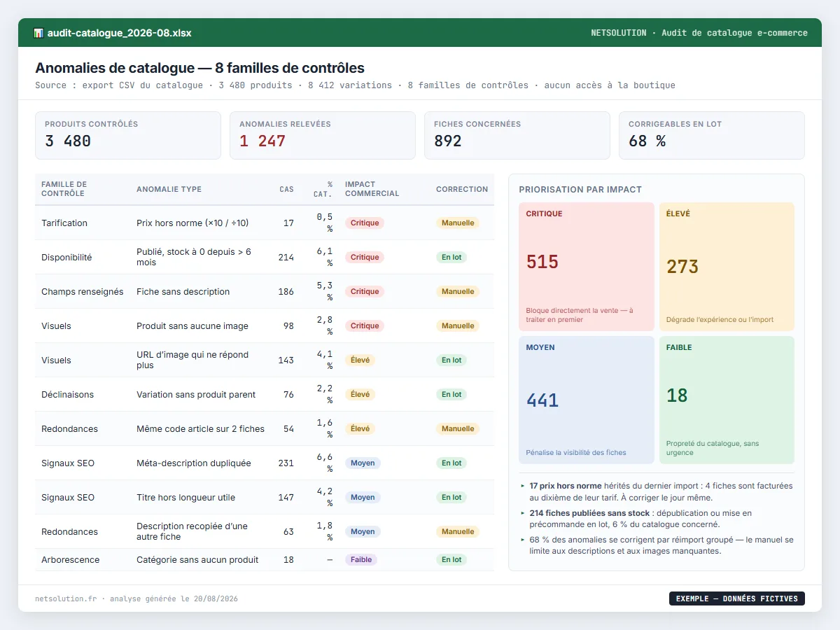The height and width of the screenshot is (630, 840).
Task: Click the '17 prix hors norme' note
Action: tap(661, 491)
